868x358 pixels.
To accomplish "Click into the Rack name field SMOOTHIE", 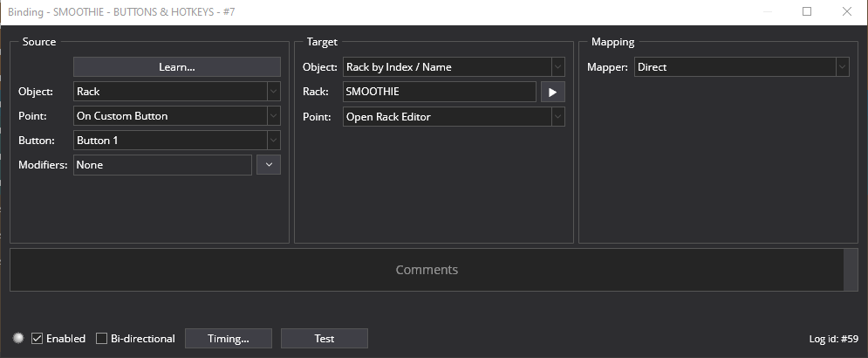I will [x=439, y=92].
